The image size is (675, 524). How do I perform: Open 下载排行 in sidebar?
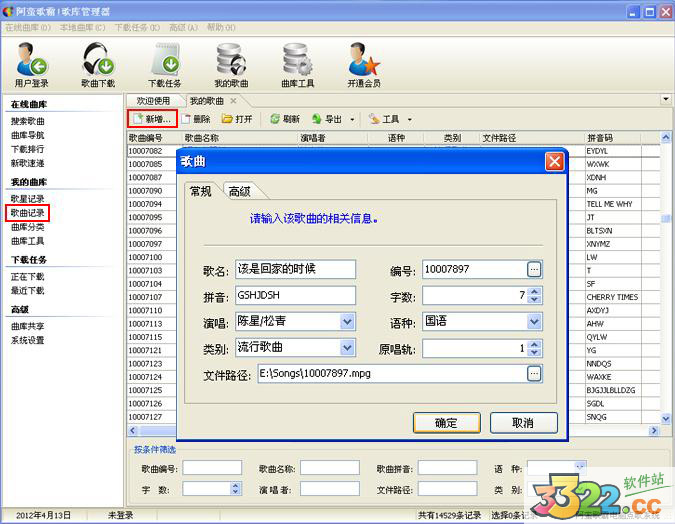click(x=28, y=149)
